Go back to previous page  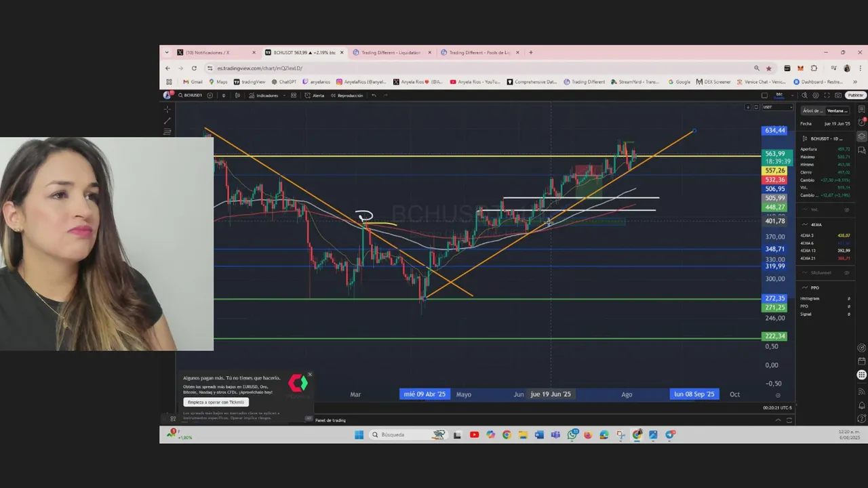167,68
